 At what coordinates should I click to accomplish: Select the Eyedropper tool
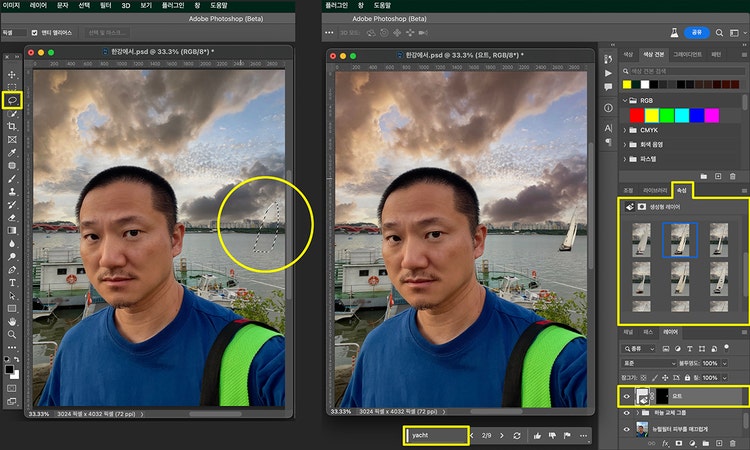click(12, 153)
